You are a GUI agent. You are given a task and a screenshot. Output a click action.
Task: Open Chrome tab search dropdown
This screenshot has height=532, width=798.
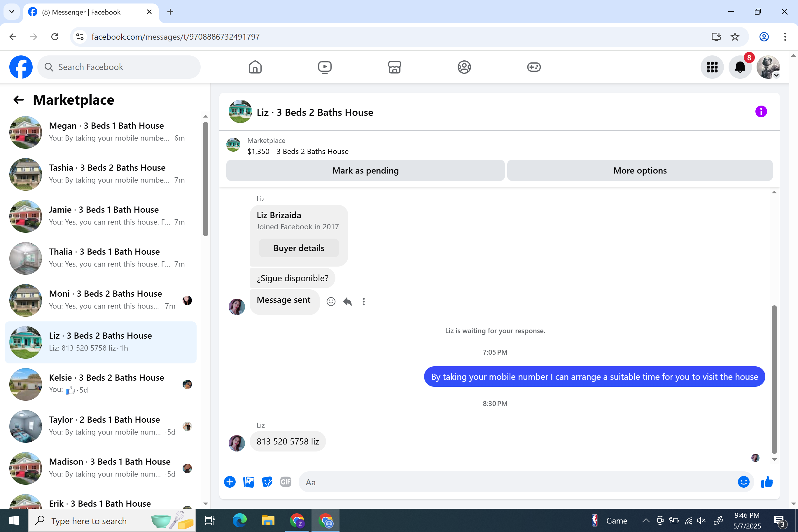12,12
